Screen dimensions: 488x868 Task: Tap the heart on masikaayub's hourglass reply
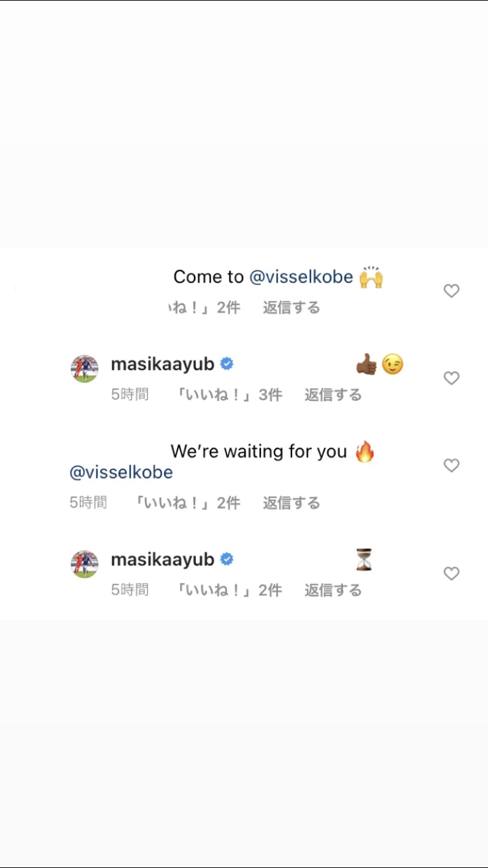452,573
